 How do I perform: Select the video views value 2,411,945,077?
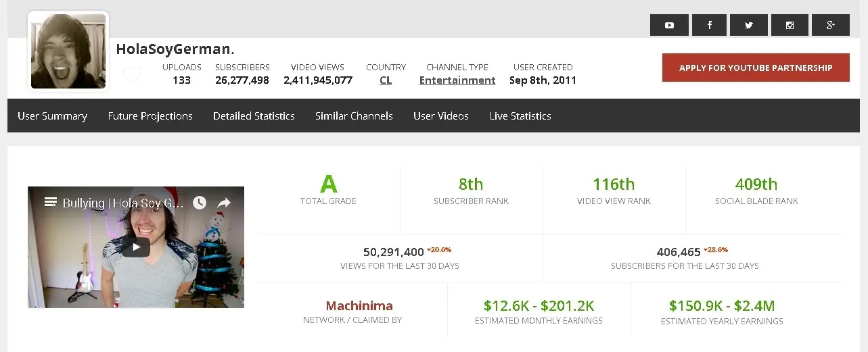pyautogui.click(x=318, y=80)
